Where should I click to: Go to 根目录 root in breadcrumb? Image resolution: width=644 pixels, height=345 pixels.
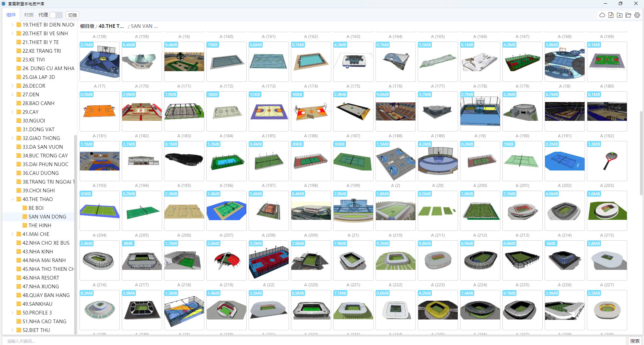pyautogui.click(x=87, y=26)
